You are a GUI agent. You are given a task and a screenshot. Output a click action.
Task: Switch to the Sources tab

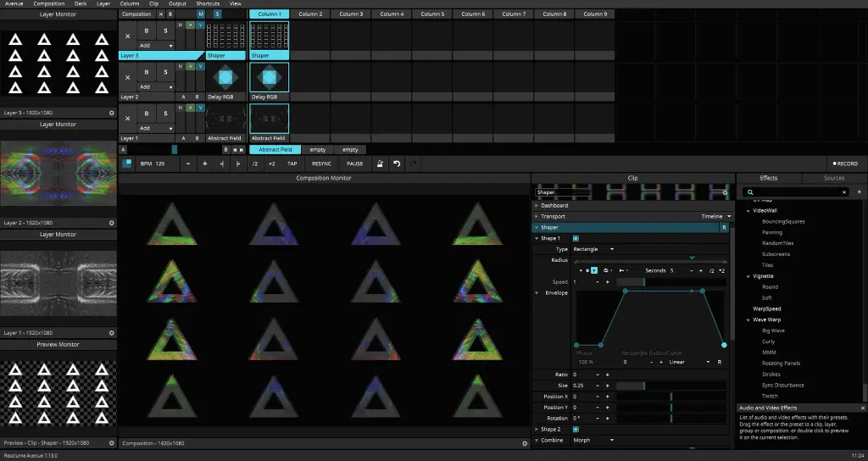click(834, 178)
